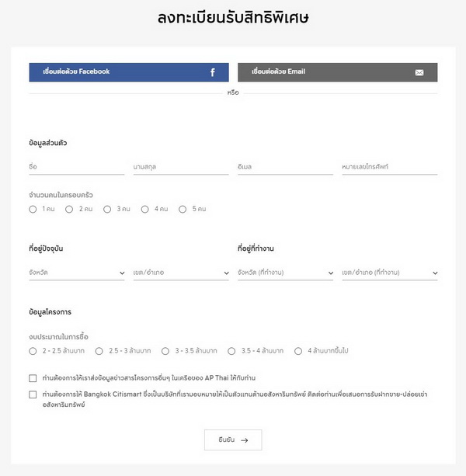Click the arrow icon in ยืนยัน button
The height and width of the screenshot is (476, 466).
(245, 440)
